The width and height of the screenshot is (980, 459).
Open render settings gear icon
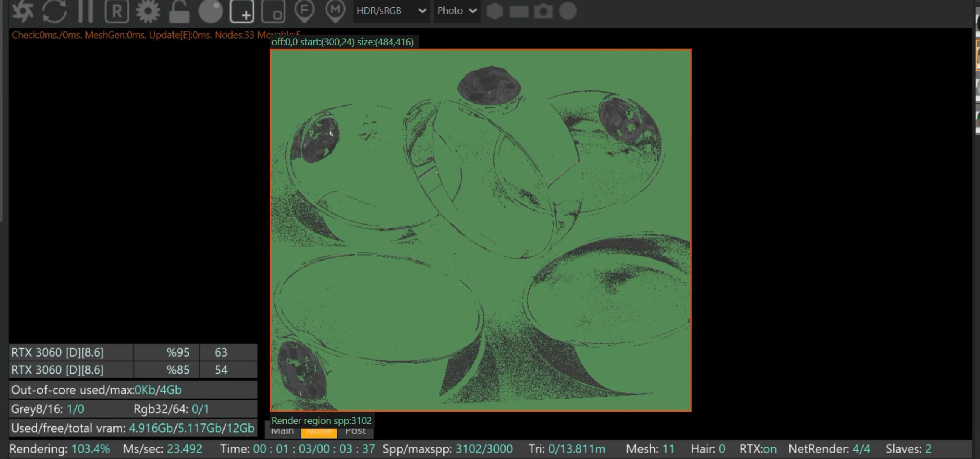click(148, 11)
